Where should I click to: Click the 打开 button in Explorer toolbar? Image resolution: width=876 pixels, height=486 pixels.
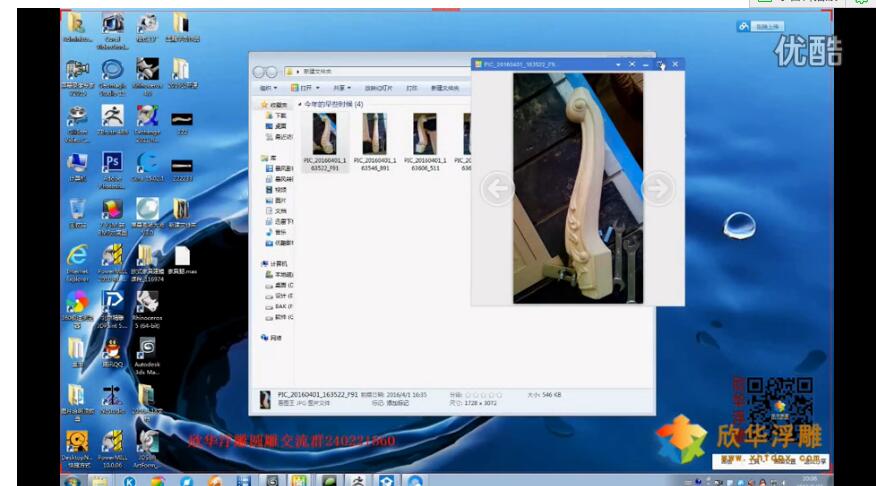(302, 88)
